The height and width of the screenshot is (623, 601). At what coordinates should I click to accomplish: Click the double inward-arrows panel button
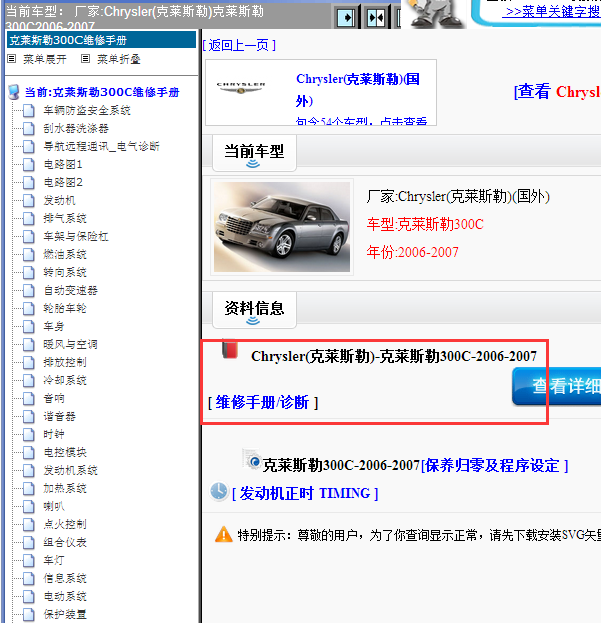[376, 17]
